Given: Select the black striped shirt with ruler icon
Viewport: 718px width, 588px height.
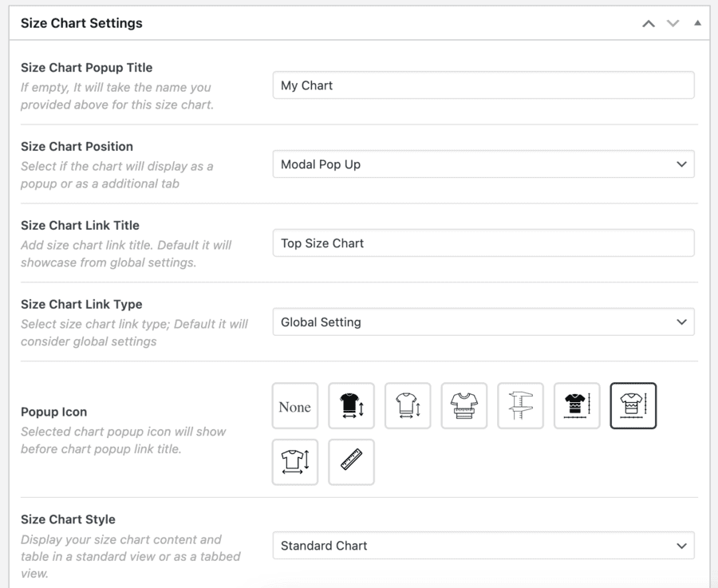Looking at the screenshot, I should [x=577, y=406].
